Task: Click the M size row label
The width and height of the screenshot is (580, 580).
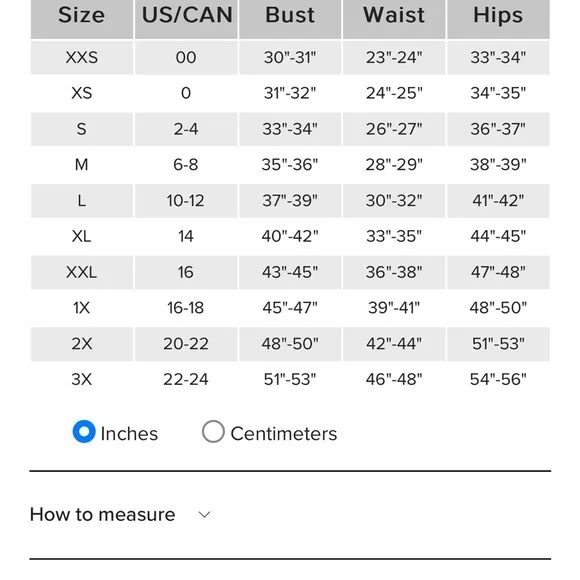Action: click(x=82, y=165)
